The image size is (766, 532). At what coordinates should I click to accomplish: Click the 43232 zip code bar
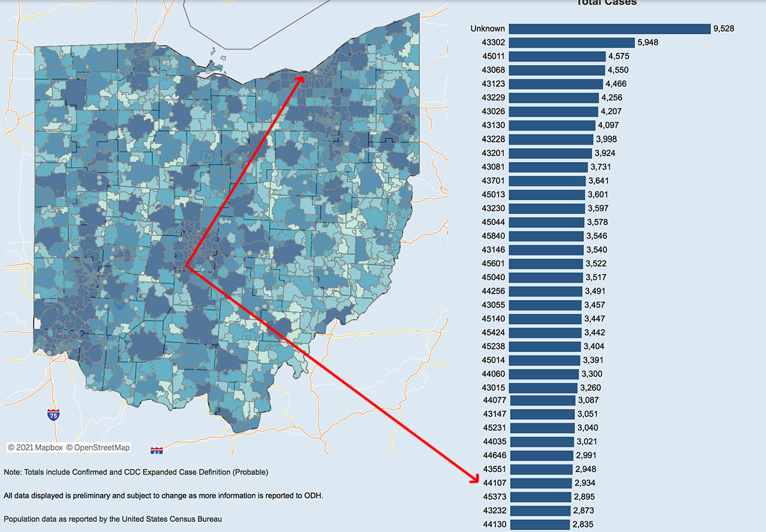tap(539, 511)
